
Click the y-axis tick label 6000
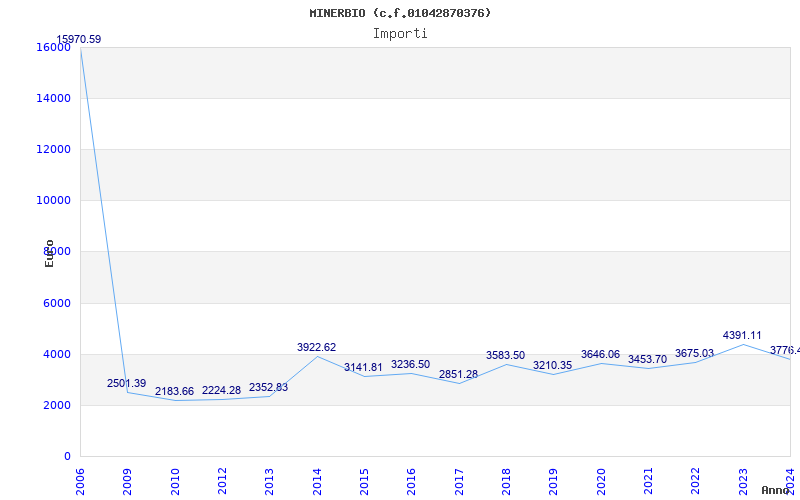[x=57, y=304]
